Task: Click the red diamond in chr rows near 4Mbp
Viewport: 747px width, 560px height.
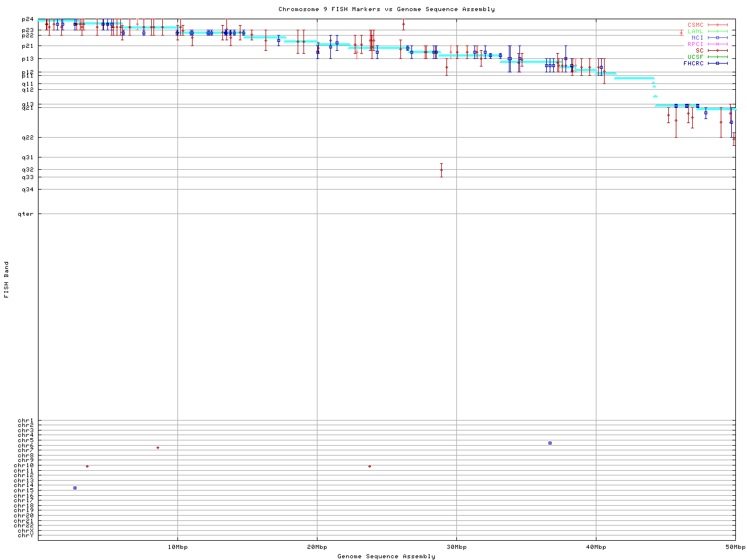Action: (87, 466)
